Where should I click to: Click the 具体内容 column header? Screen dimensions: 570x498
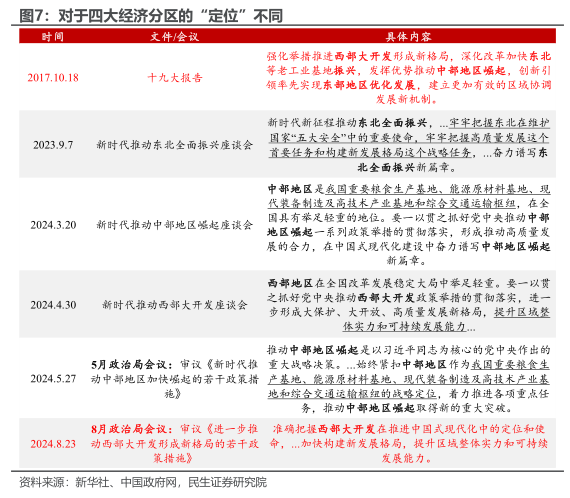409,37
